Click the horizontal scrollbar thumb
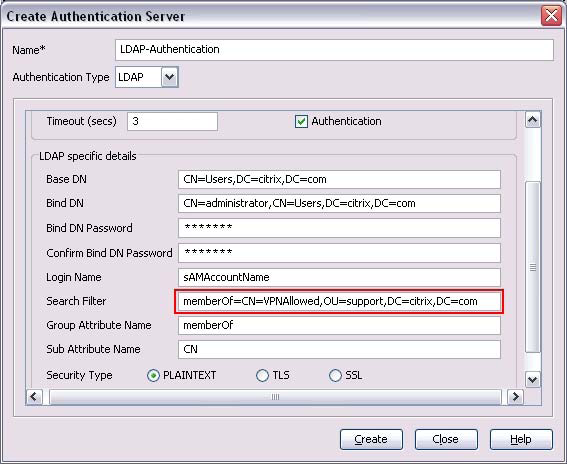Screen dimensions: 567x464 (275, 397)
